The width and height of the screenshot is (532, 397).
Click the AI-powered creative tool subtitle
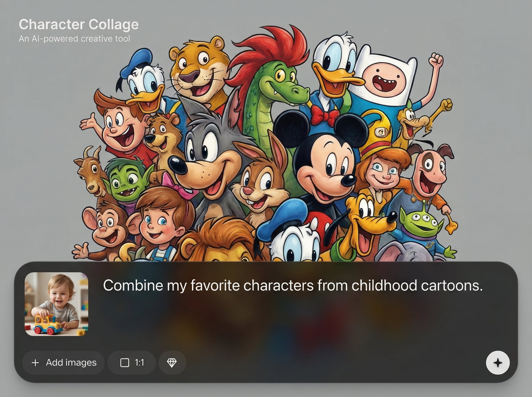[74, 39]
